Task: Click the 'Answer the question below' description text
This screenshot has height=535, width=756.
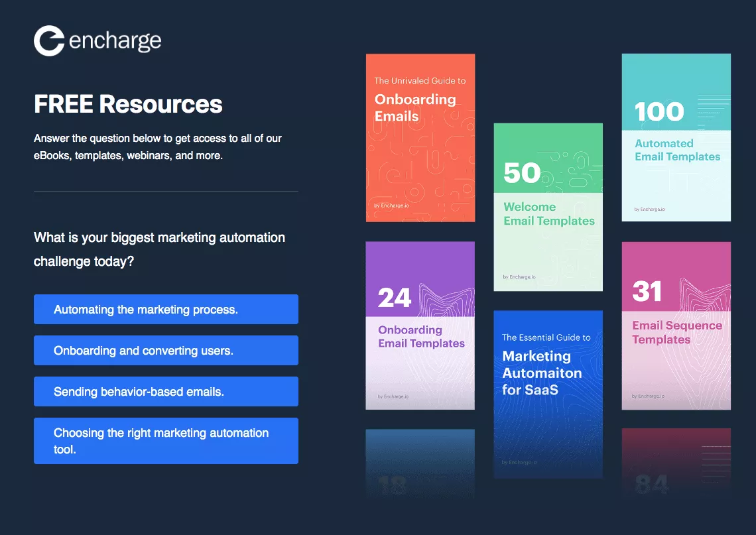Action: [158, 147]
